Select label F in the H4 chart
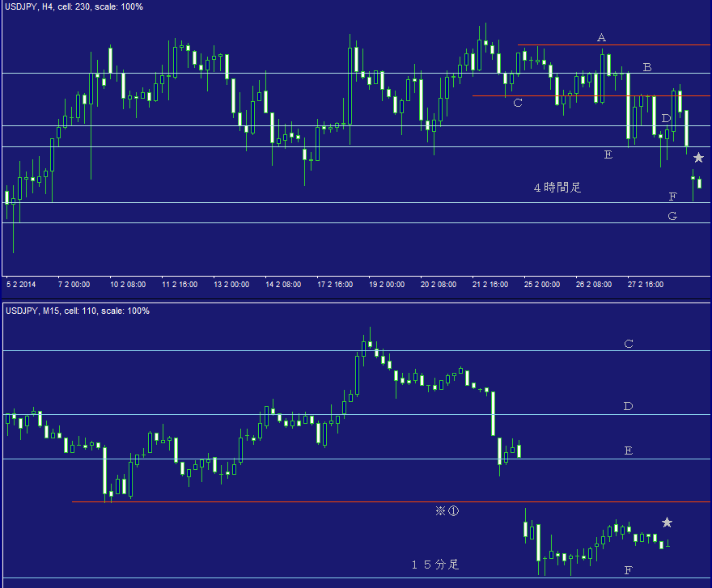This screenshot has height=588, width=712. pos(673,197)
